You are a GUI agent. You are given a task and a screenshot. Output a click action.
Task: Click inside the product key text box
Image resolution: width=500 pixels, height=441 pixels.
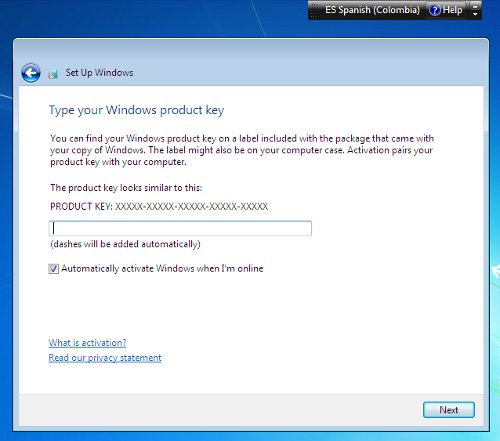(x=180, y=228)
